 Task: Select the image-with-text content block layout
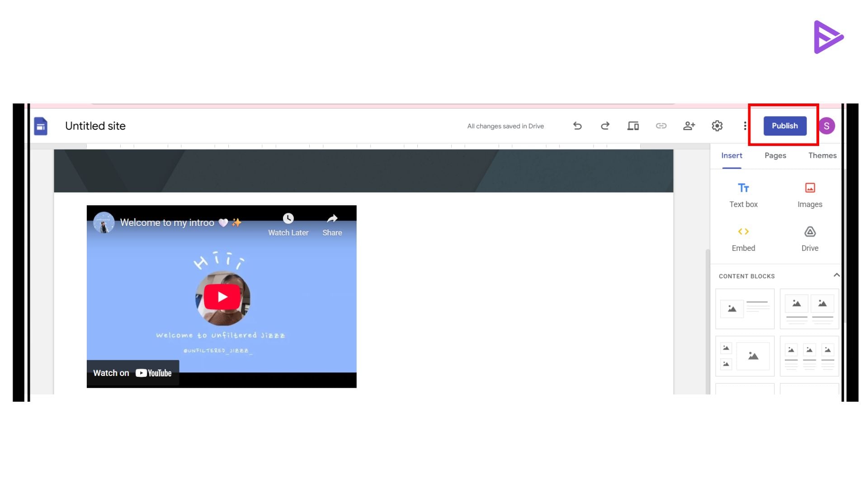tap(745, 309)
